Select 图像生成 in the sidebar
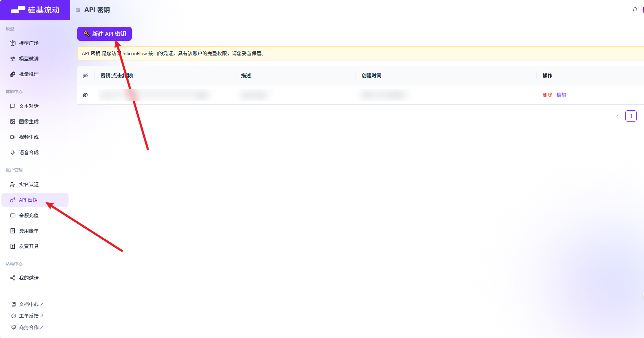Screen dimensions: 644x338 click(x=29, y=122)
